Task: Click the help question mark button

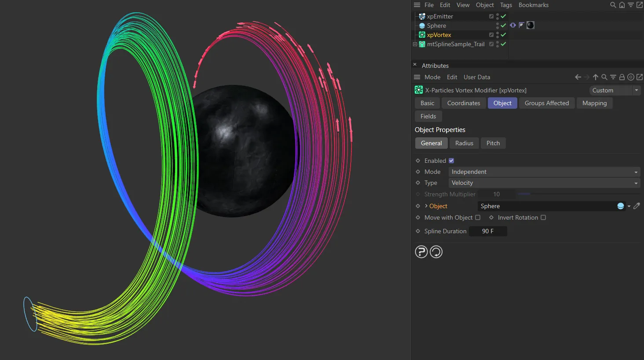Action: (421, 251)
